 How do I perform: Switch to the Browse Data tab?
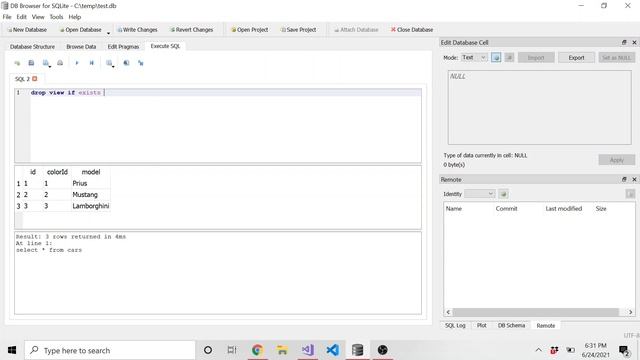click(81, 47)
